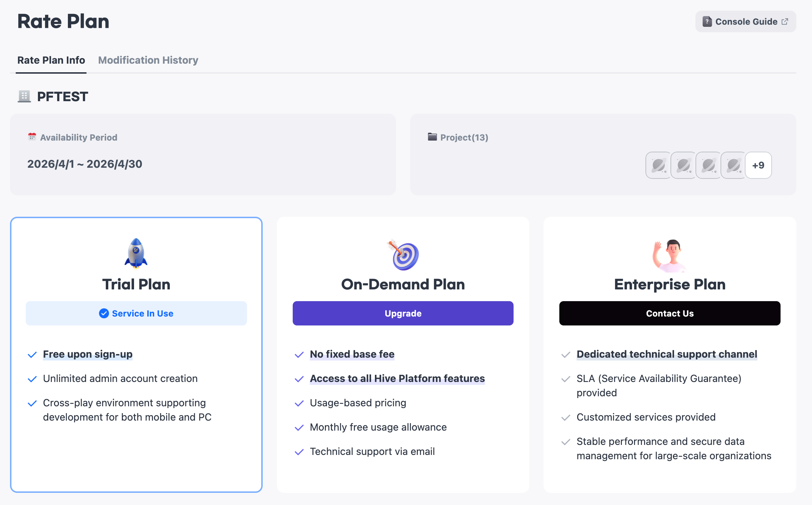Select the Rate Plan Info tab

click(x=51, y=60)
